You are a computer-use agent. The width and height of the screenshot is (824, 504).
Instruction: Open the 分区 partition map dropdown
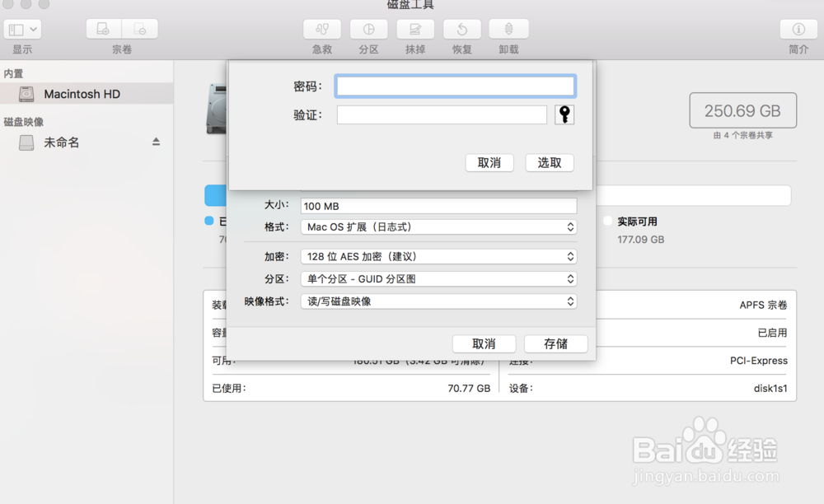pos(439,279)
